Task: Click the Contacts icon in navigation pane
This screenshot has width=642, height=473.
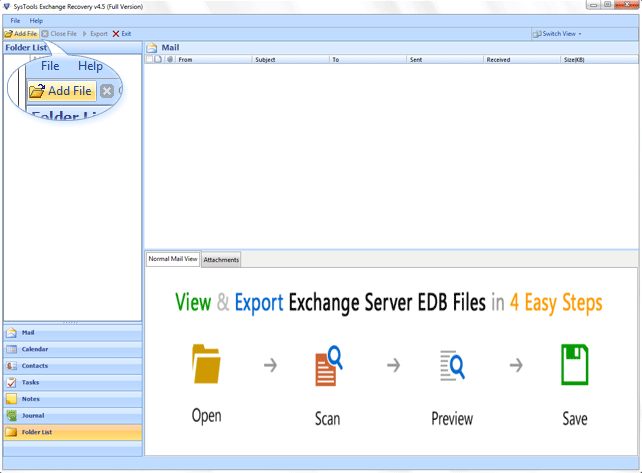Action: (11, 366)
